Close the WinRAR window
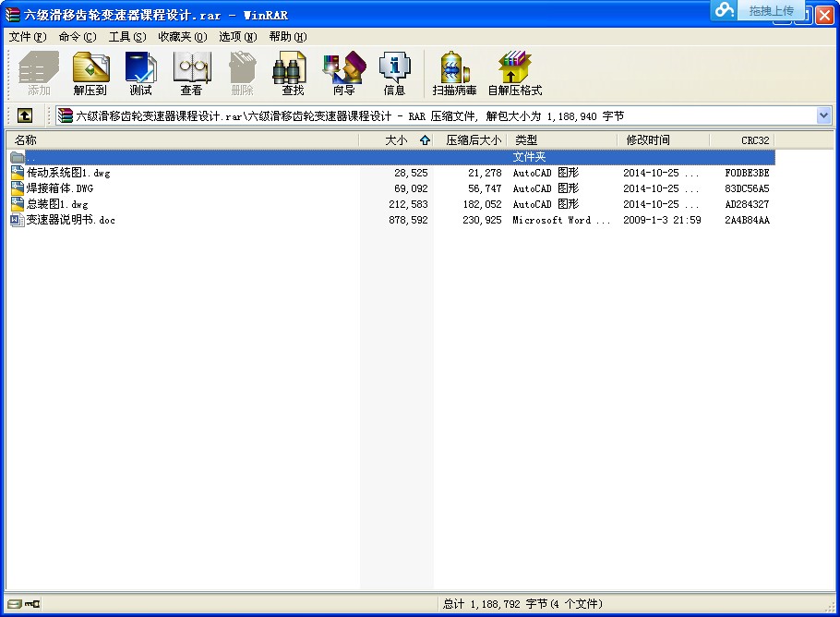 tap(825, 15)
